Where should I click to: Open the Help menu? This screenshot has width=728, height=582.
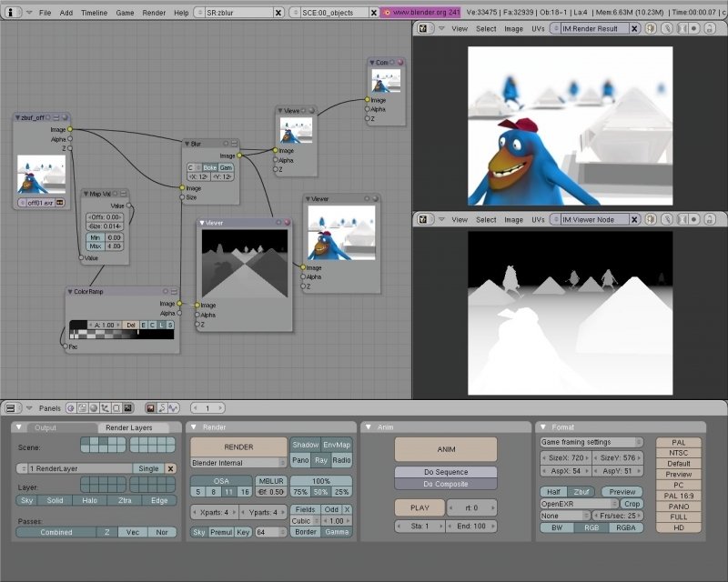(x=181, y=13)
